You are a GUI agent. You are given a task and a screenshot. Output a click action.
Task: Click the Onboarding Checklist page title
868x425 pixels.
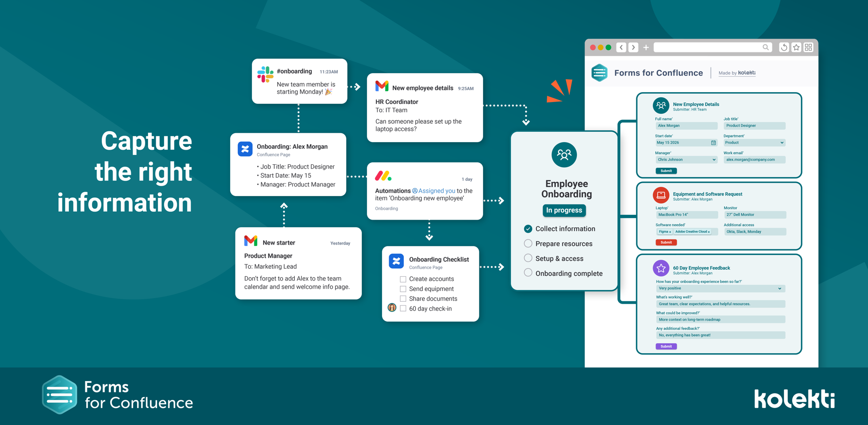click(439, 259)
